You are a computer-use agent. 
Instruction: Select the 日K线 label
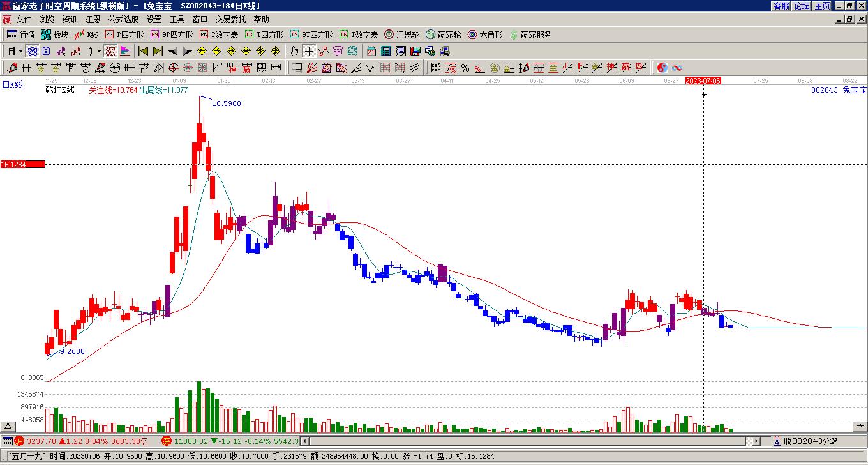(x=12, y=84)
